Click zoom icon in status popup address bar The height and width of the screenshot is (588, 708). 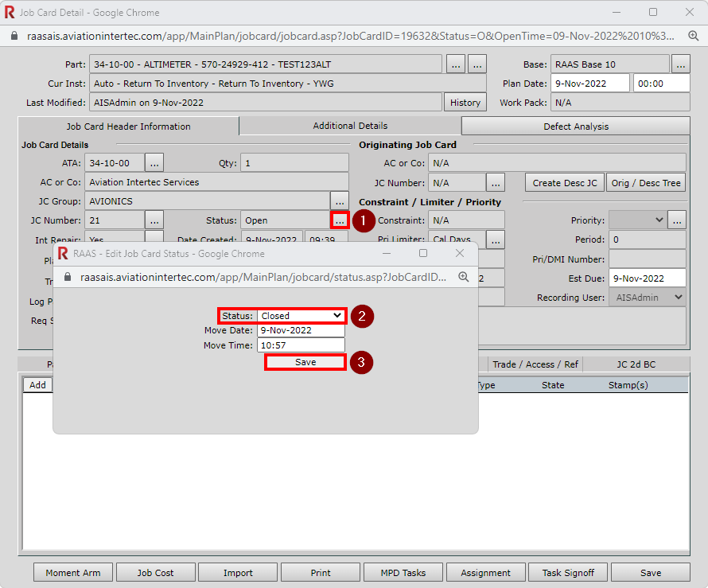[464, 276]
